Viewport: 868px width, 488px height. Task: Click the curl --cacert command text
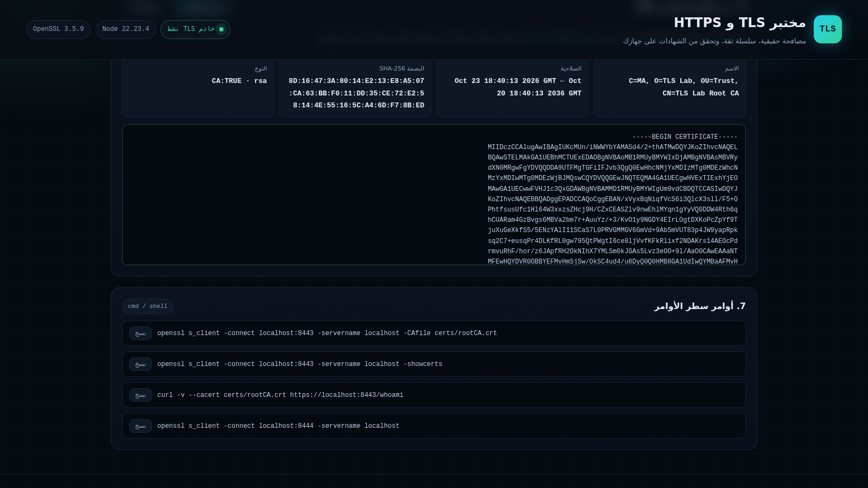pos(280,395)
